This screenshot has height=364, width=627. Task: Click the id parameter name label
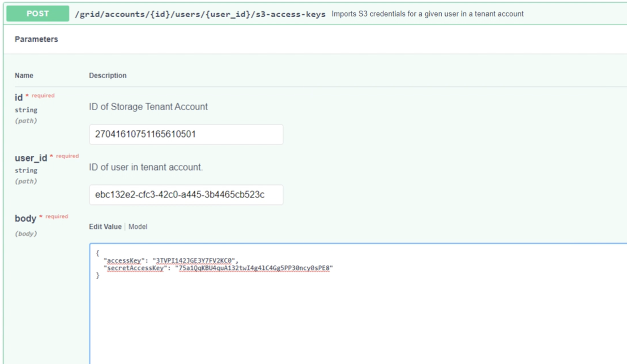click(19, 98)
